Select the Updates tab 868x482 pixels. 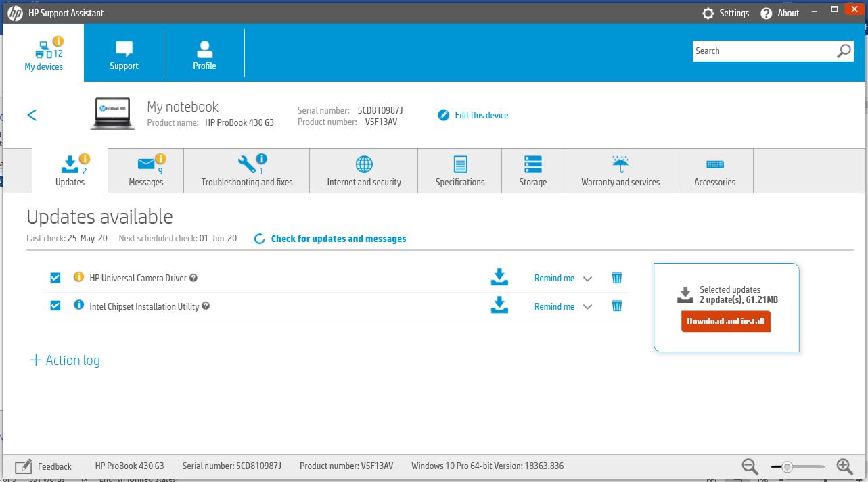70,170
